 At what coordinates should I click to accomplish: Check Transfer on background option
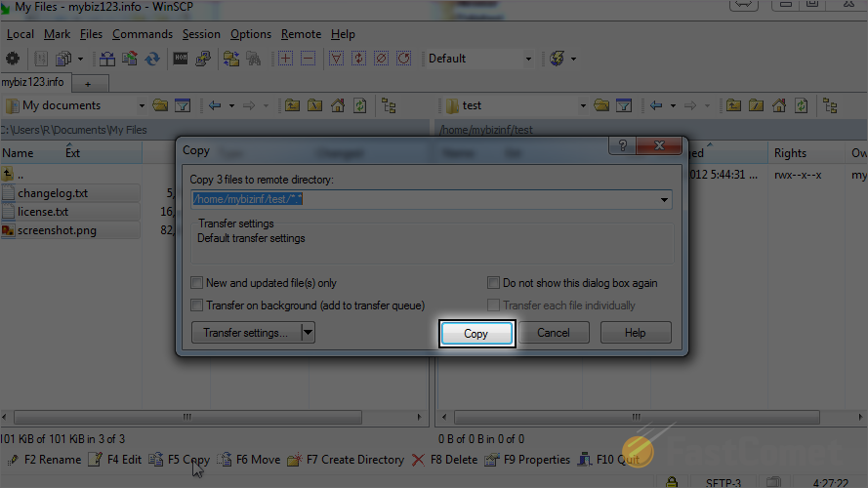(196, 305)
